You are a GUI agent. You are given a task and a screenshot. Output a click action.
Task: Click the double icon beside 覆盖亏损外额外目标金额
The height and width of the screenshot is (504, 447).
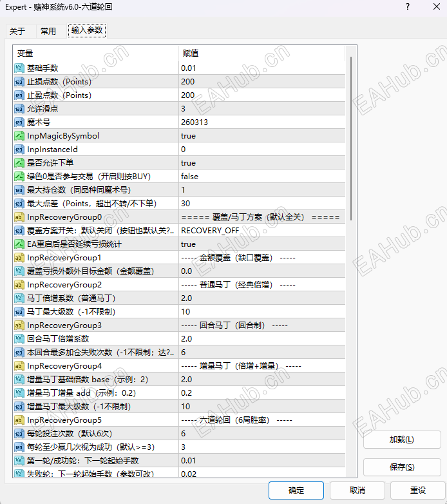[19, 271]
